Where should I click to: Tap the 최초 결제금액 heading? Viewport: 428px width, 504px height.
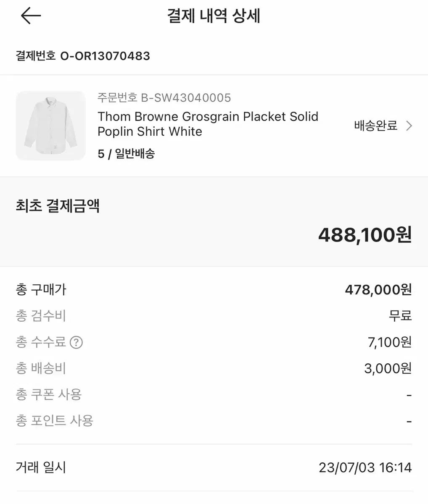[x=58, y=206]
